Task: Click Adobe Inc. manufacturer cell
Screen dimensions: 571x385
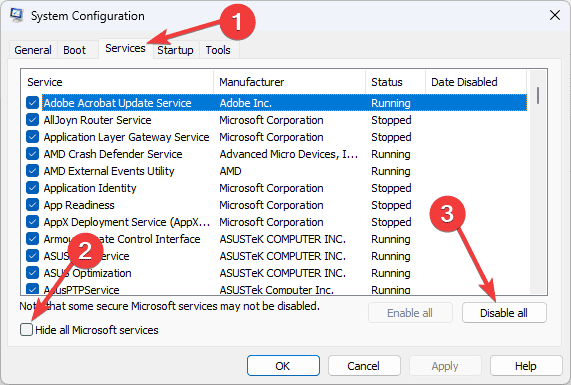Action: point(246,103)
